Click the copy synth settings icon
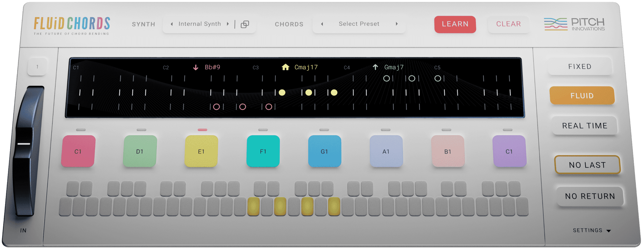Screen dimensions: 644x251 (245, 24)
